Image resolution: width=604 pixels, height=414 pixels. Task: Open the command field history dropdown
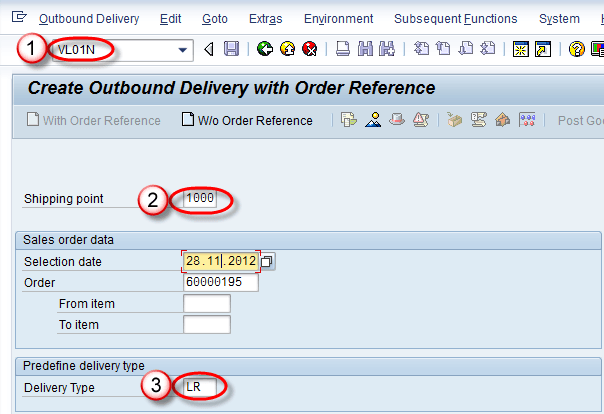pos(182,49)
